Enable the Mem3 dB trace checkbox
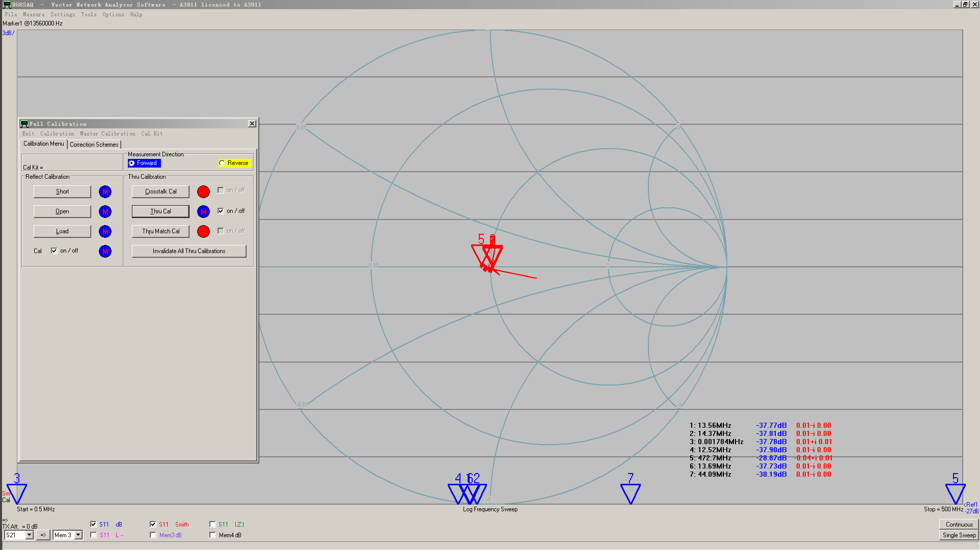The height and width of the screenshot is (550, 980). pyautogui.click(x=153, y=535)
